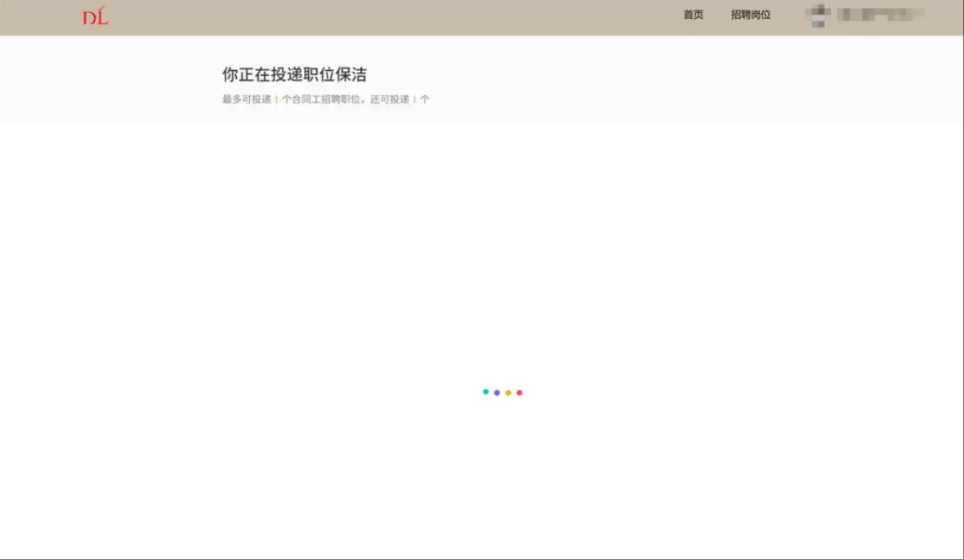
Task: Click the blurred user avatar
Action: (x=819, y=16)
